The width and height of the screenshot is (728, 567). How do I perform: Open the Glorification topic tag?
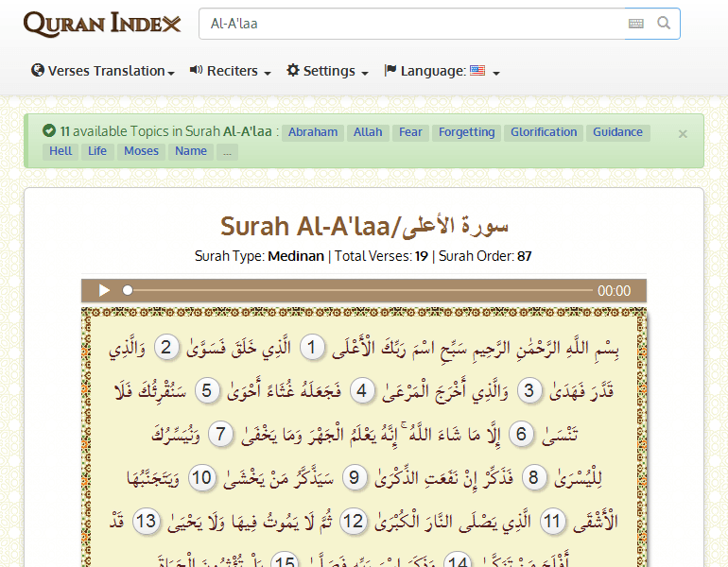[544, 132]
